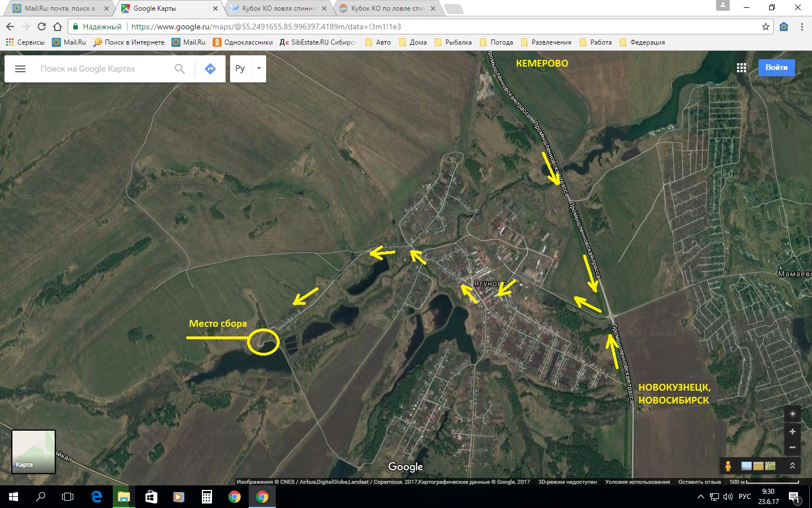Switch to map view via Карта thumbnail
The width and height of the screenshot is (812, 508).
pos(34,452)
